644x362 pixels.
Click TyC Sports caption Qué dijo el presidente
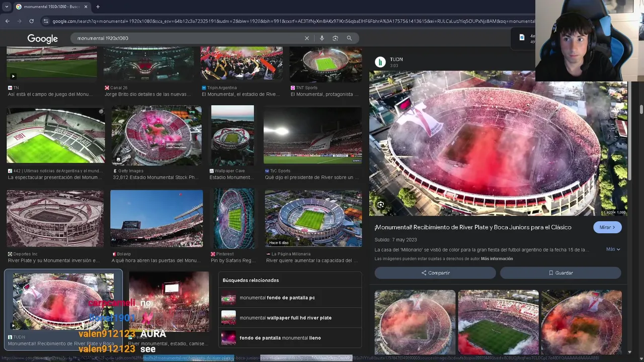(312, 177)
